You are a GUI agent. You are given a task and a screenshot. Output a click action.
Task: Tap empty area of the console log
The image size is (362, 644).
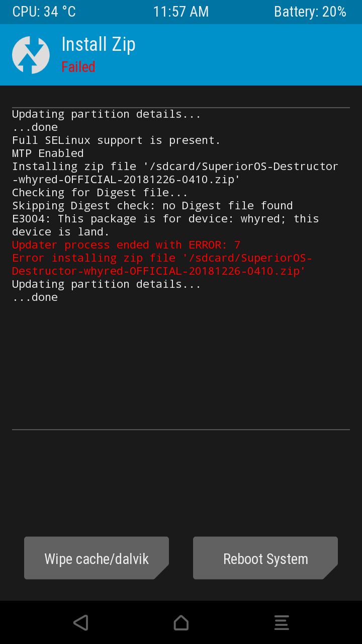point(181,367)
